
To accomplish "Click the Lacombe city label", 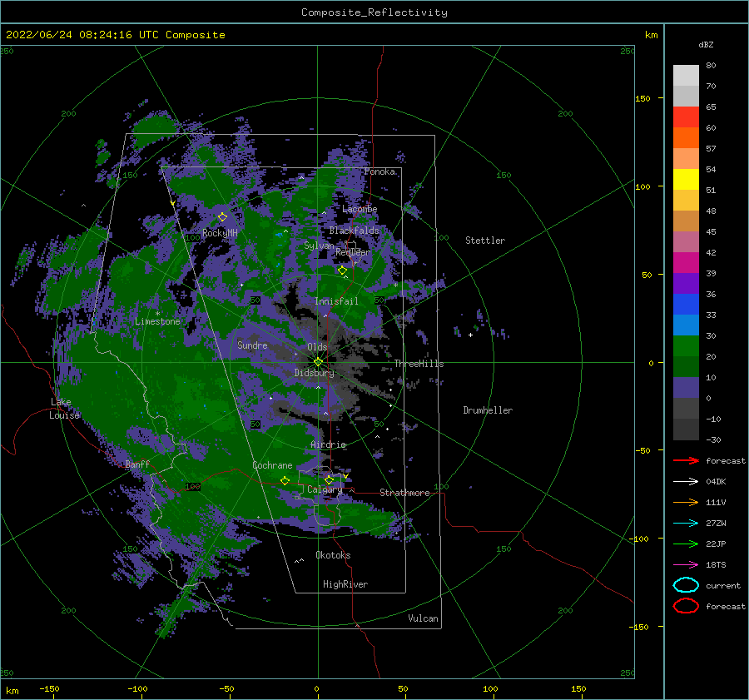I will pos(360,209).
